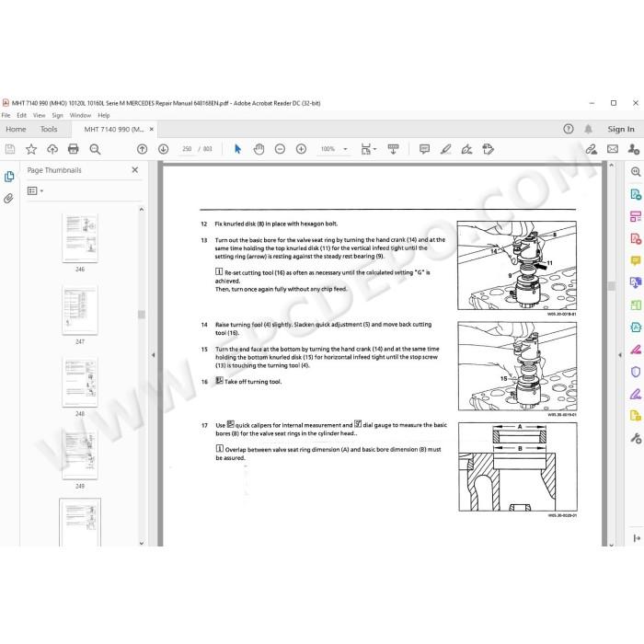The width and height of the screenshot is (644, 644).
Task: Close the MHT 7140 990 document tab
Action: click(x=152, y=129)
